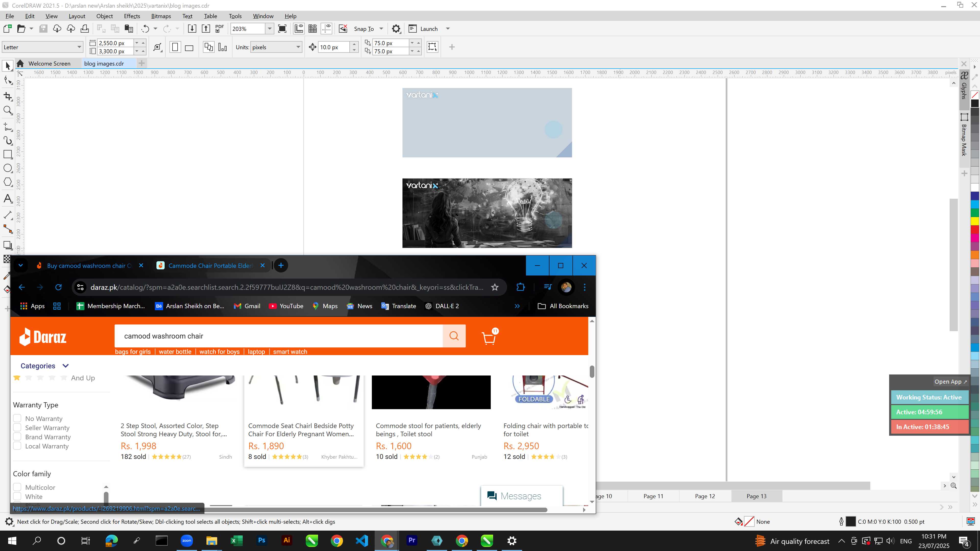Image resolution: width=980 pixels, height=551 pixels.
Task: Click the black outline color swatch in status bar
Action: click(x=851, y=522)
